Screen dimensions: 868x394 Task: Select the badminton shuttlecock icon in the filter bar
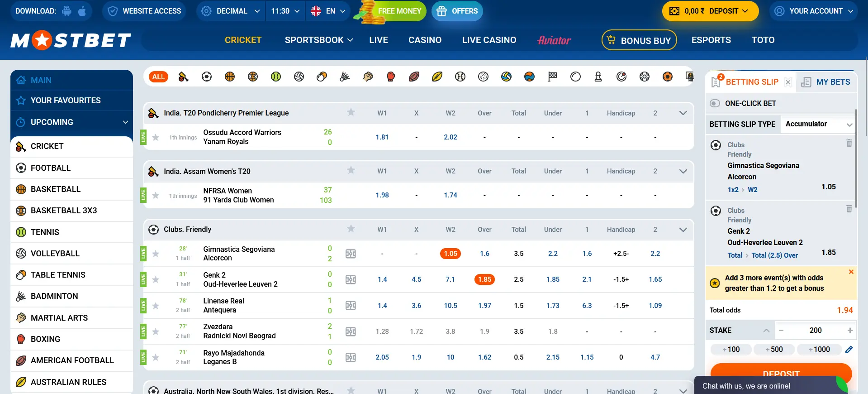pyautogui.click(x=345, y=77)
